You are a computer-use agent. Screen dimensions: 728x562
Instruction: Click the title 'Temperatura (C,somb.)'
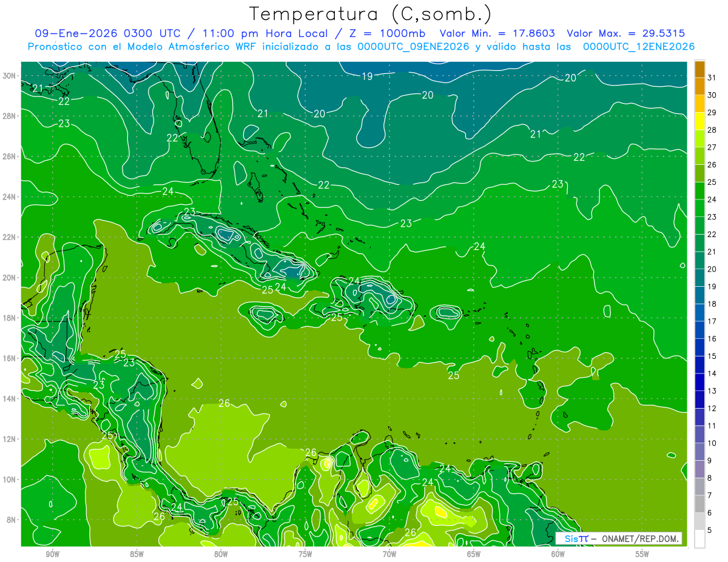click(370, 14)
